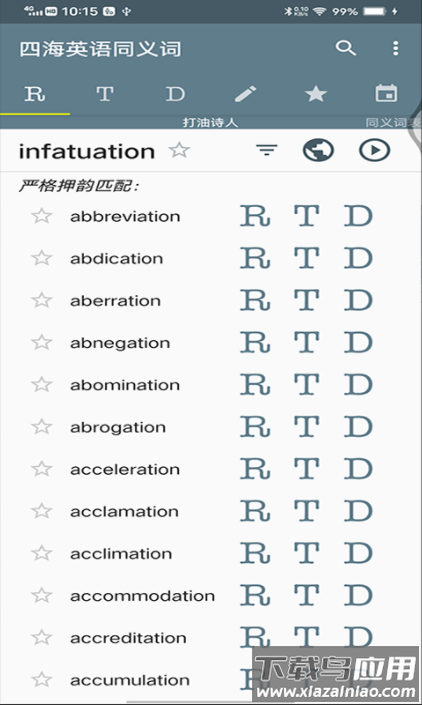Find rhymes for abdication via R icon
This screenshot has width=422, height=705.
pos(255,259)
